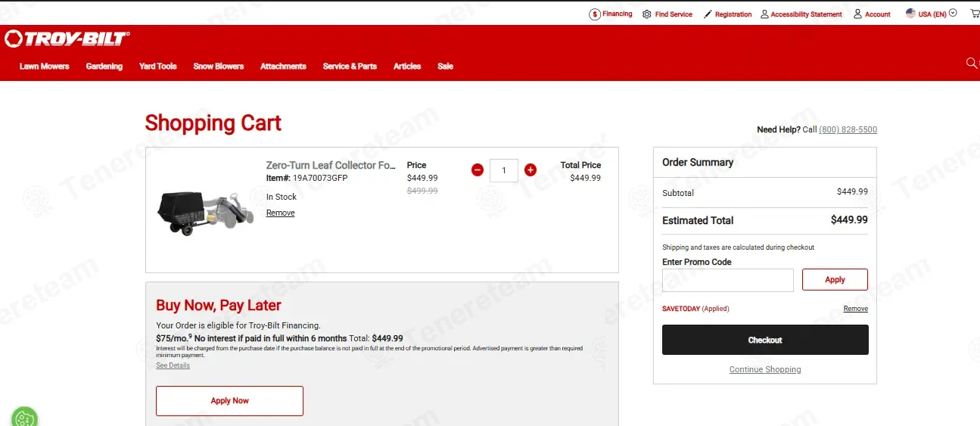Click the Shopping Cart heading

click(213, 123)
